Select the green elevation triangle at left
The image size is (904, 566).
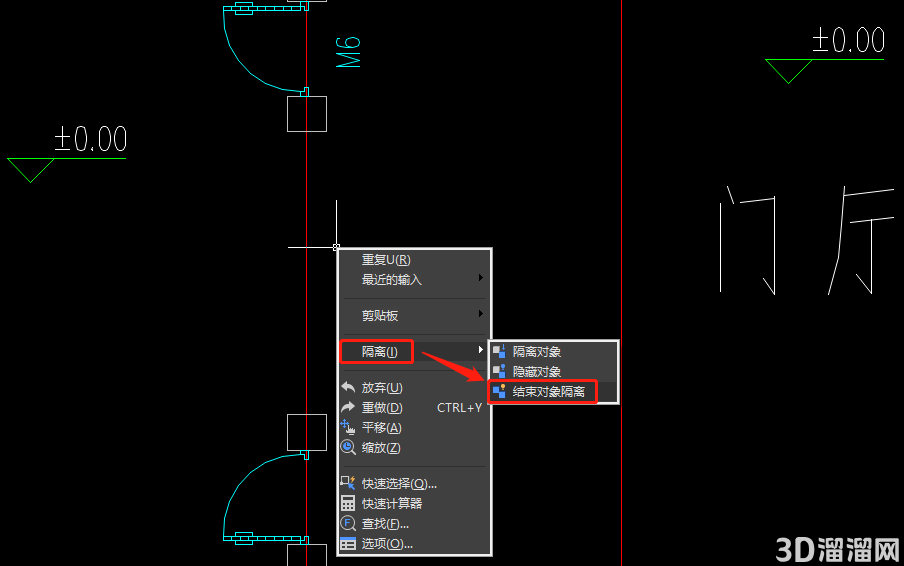(x=31, y=170)
